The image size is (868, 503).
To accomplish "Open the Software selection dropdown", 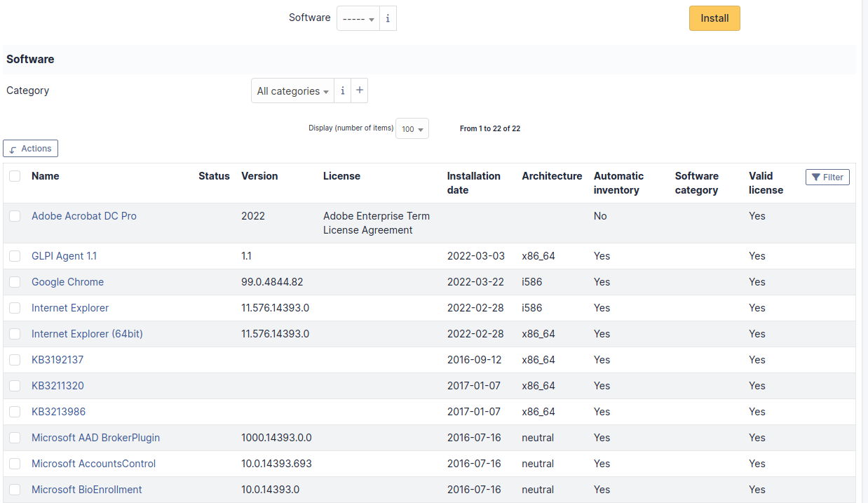I will click(x=358, y=18).
